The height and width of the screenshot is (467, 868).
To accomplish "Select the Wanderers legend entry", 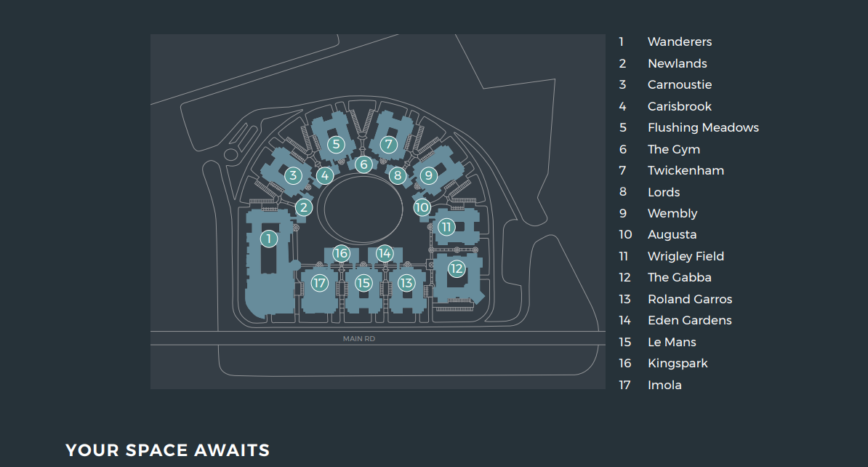I will tap(679, 42).
